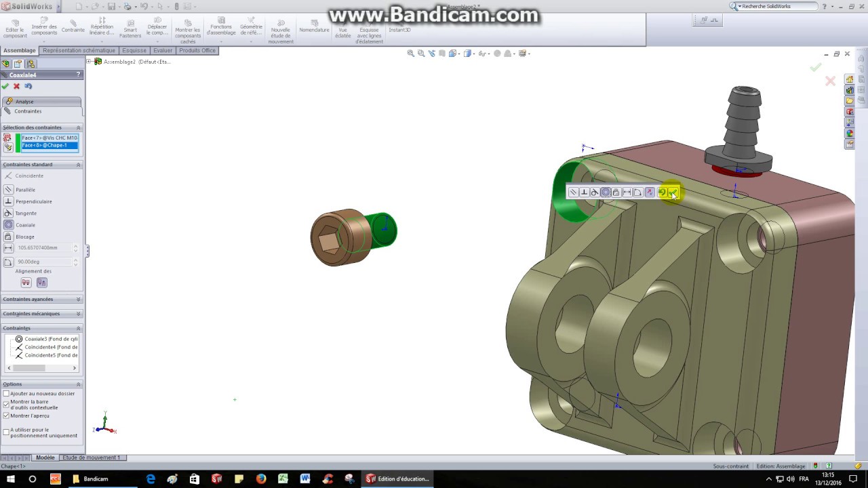Collapse the Options section

(78, 384)
